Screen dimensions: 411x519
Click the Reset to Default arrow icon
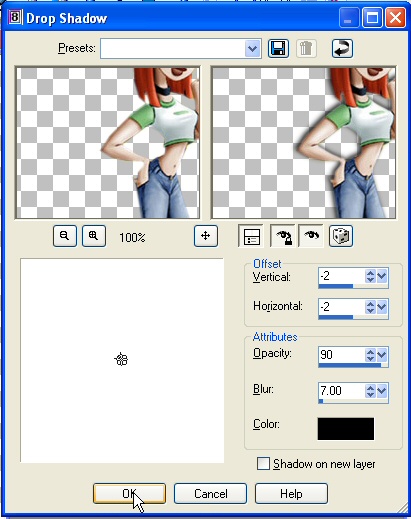[342, 49]
